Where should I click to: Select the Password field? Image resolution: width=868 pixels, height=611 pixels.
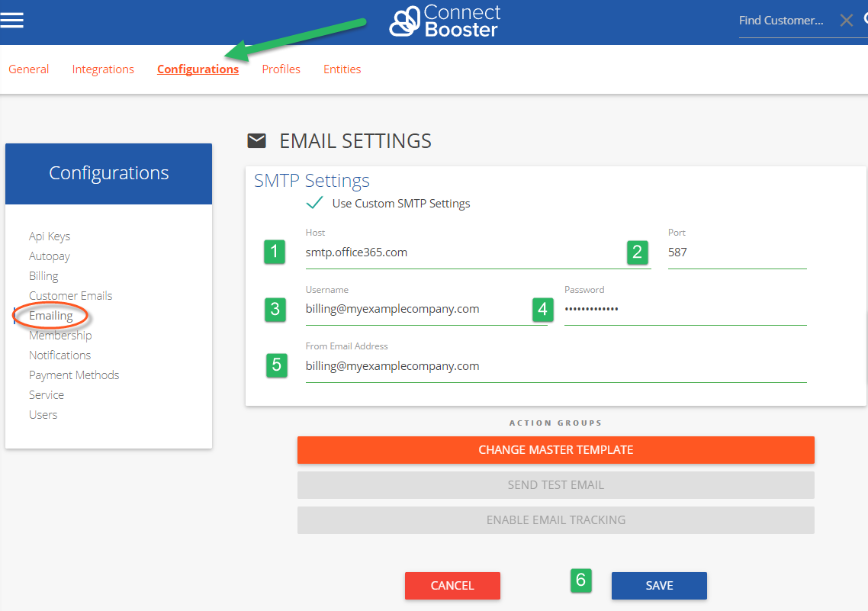[x=685, y=310]
